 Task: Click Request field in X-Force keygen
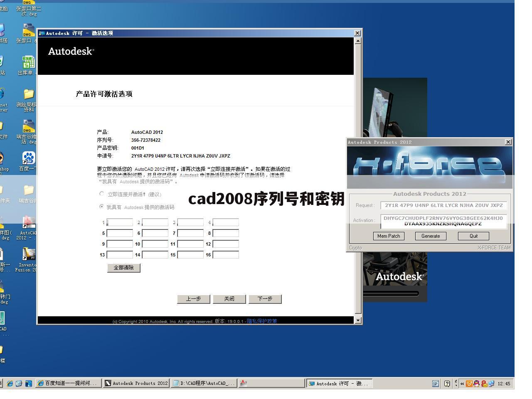[443, 205]
